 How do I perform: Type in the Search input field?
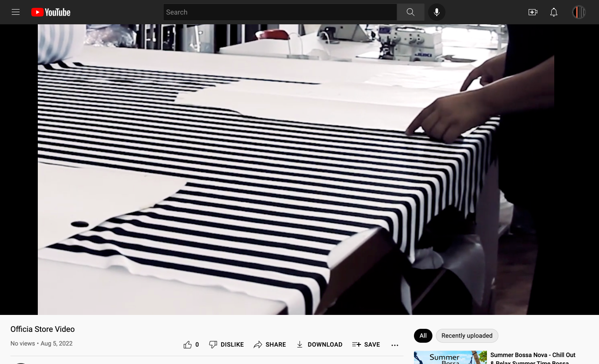pyautogui.click(x=280, y=12)
